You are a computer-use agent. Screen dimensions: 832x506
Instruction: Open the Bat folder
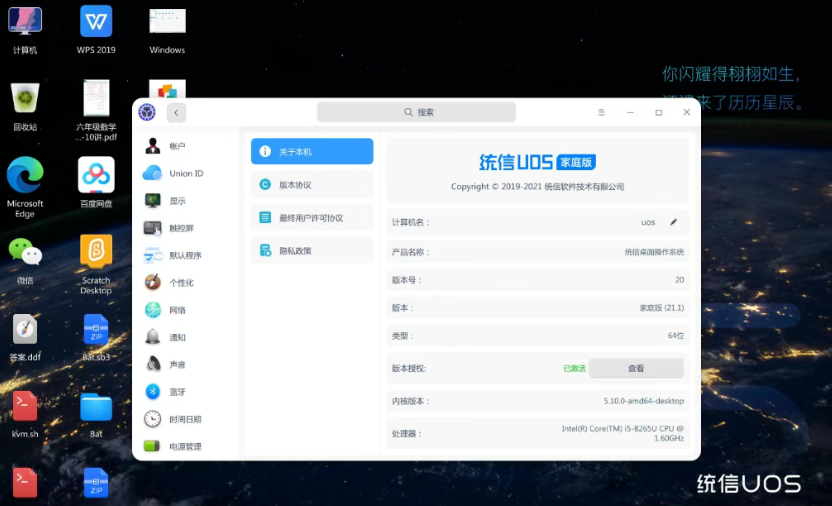click(96, 414)
